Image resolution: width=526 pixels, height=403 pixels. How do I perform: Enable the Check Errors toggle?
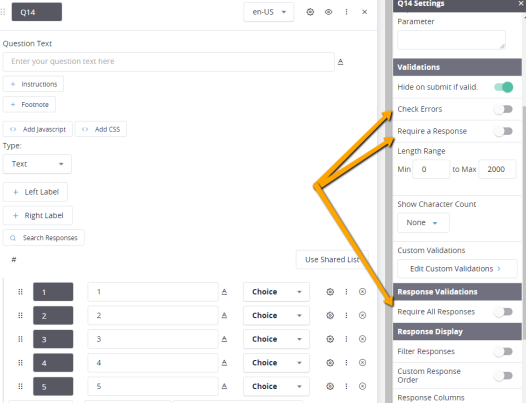coord(504,109)
